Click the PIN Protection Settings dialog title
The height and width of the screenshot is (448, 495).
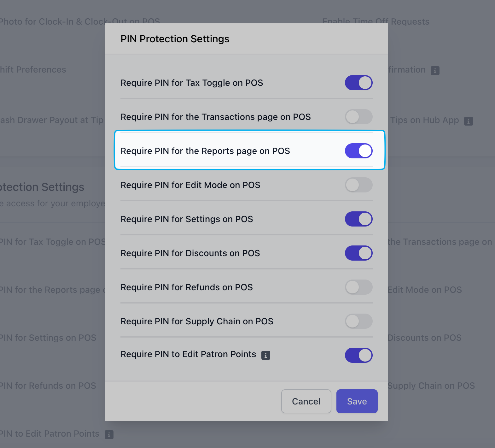tap(175, 39)
